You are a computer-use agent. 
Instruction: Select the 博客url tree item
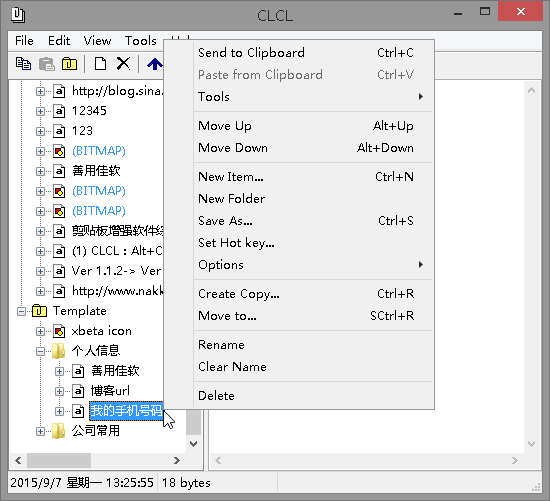110,390
